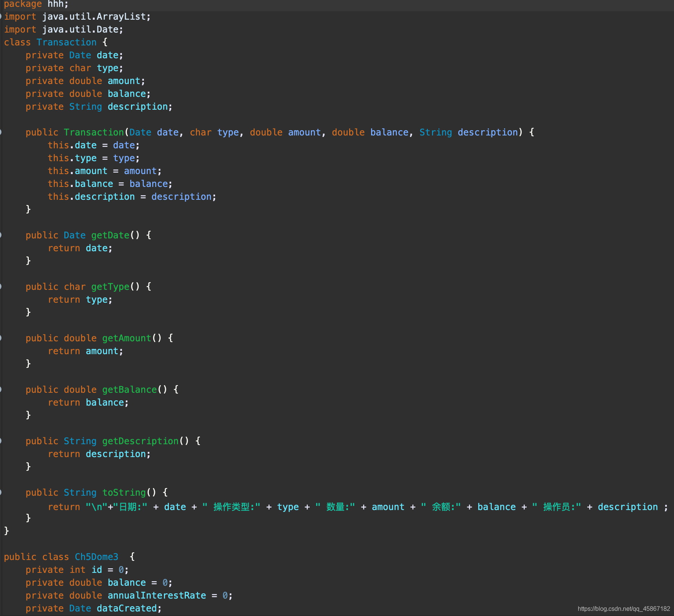
Task: Click the 'getBalance' method name
Action: point(129,390)
